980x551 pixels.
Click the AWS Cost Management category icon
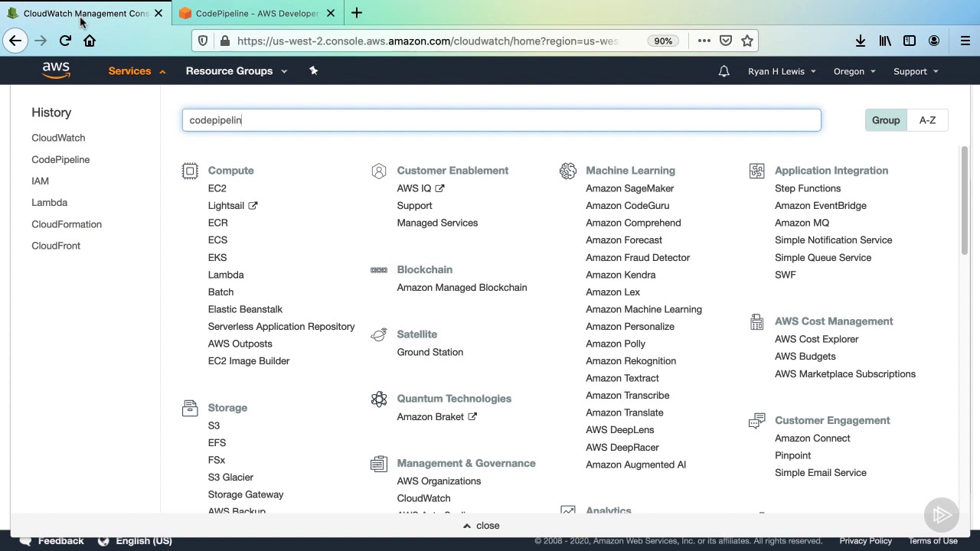click(x=756, y=321)
